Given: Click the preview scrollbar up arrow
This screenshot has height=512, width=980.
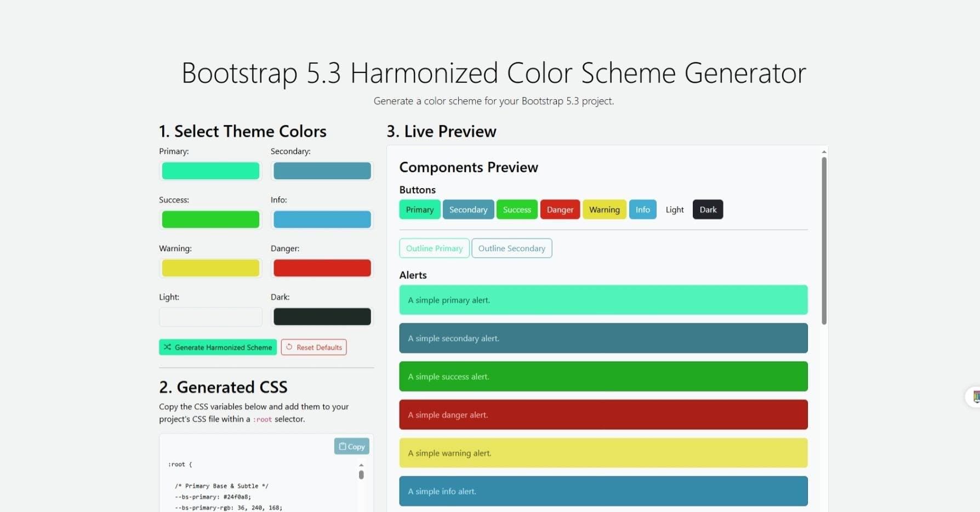Looking at the screenshot, I should click(824, 152).
